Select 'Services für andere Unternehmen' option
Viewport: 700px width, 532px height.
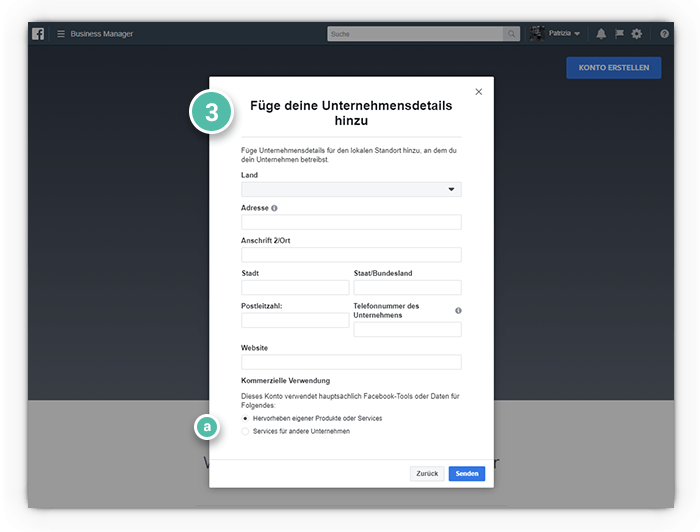pyautogui.click(x=246, y=431)
